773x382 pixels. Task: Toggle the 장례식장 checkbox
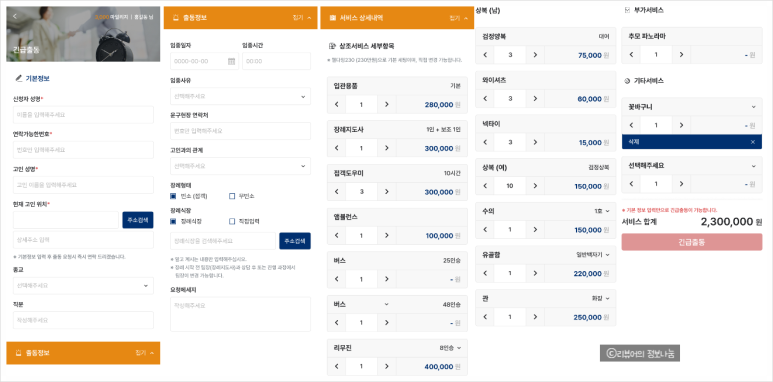pyautogui.click(x=173, y=221)
